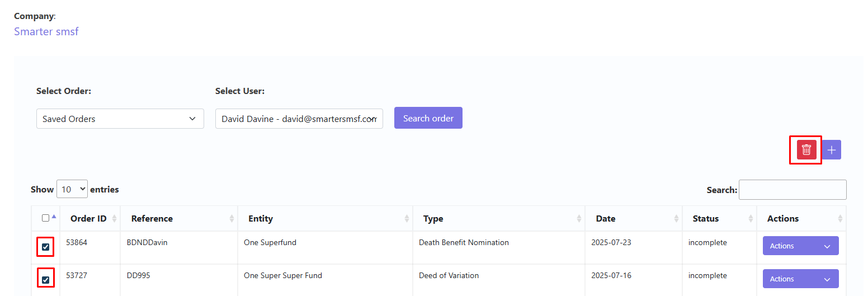This screenshot has width=868, height=296.
Task: Click the Search order button
Action: [x=428, y=118]
